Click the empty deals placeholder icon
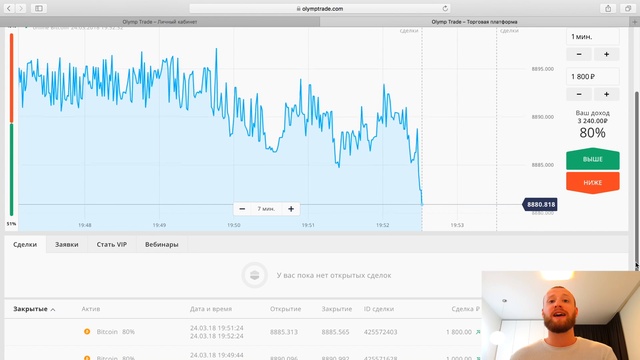The image size is (640, 360). click(x=254, y=276)
